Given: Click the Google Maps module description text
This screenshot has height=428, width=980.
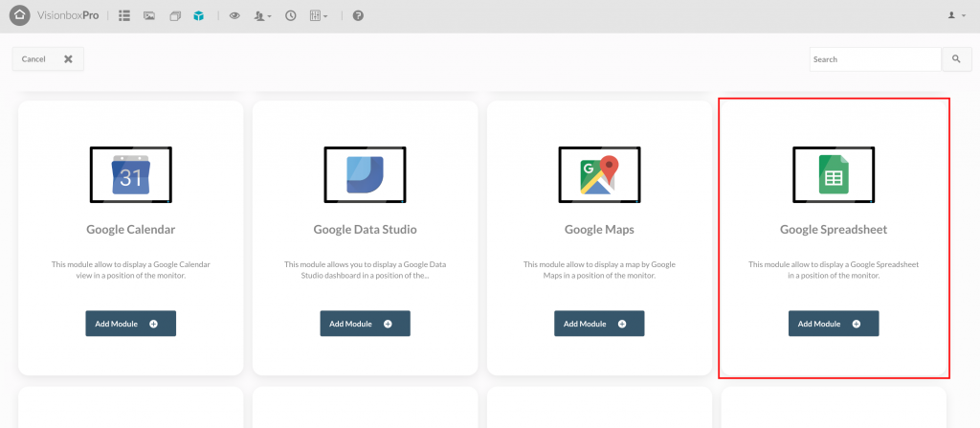Looking at the screenshot, I should 599,270.
